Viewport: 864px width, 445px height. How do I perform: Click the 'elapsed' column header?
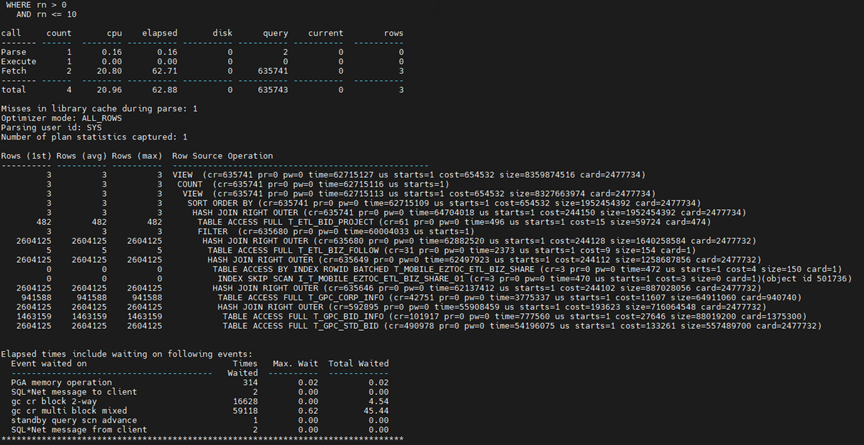coord(160,33)
